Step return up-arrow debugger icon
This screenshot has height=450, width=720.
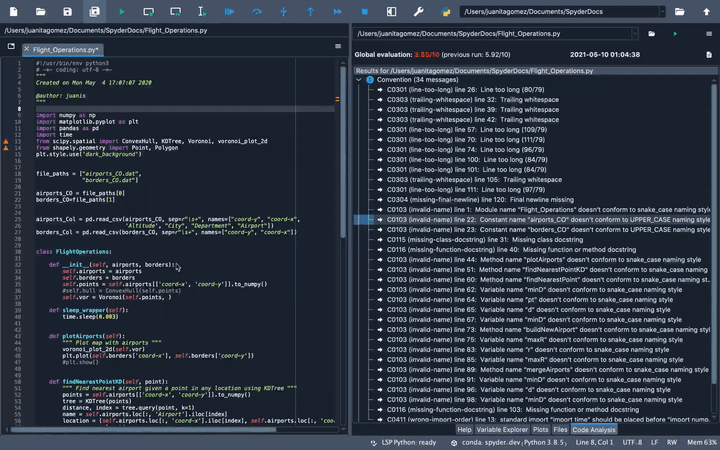click(x=310, y=11)
